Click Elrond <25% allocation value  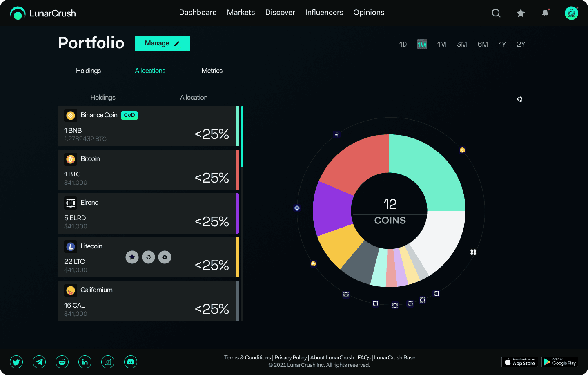point(212,221)
